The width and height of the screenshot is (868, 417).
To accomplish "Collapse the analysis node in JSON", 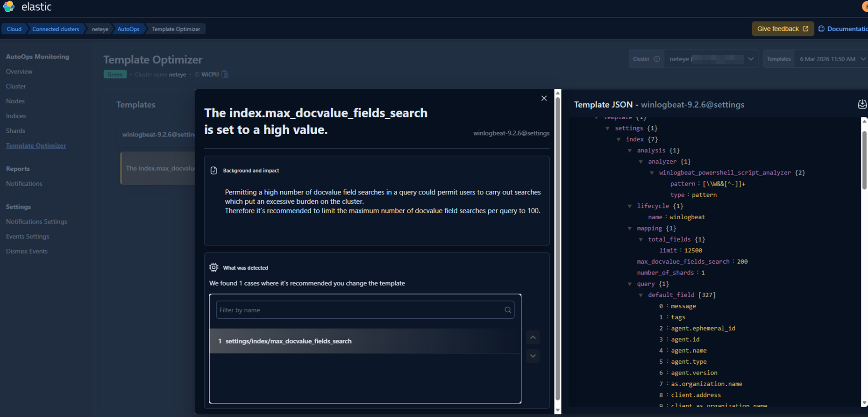I will click(630, 151).
